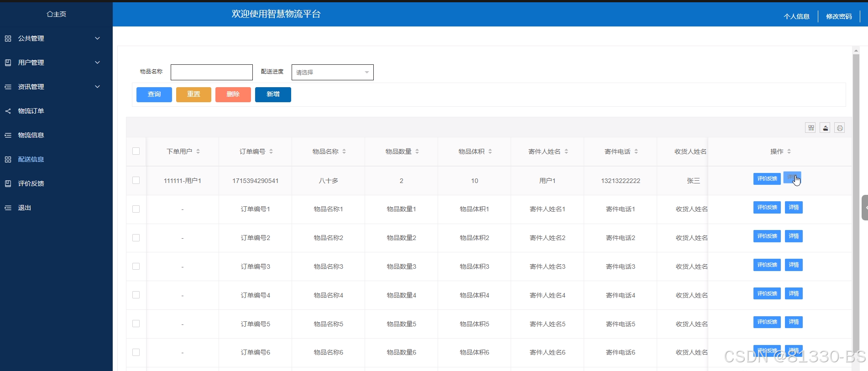Click 详情 button for 订单编号5 row
868x371 pixels.
point(794,322)
